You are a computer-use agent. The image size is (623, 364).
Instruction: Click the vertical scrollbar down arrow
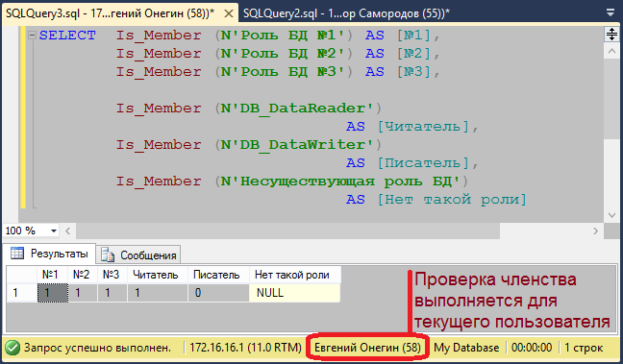[x=611, y=215]
